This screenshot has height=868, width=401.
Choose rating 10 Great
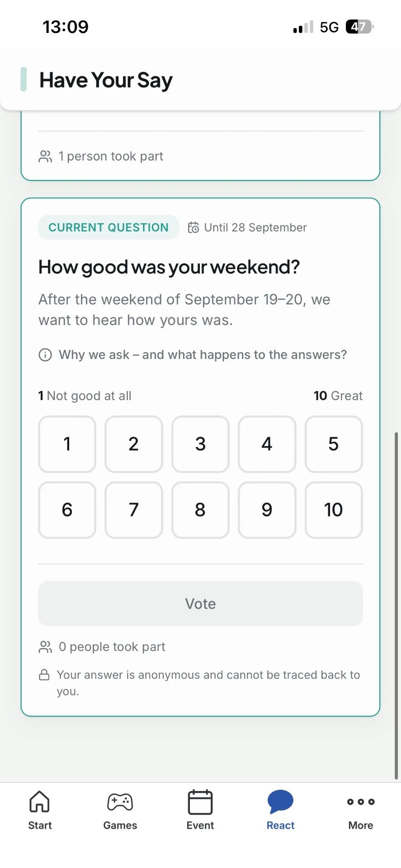(x=334, y=510)
